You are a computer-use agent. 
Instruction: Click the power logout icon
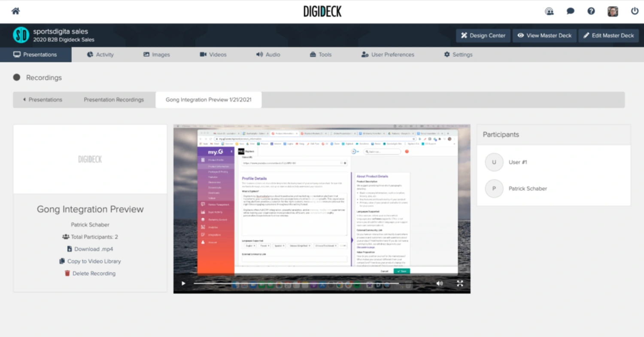[x=635, y=12]
